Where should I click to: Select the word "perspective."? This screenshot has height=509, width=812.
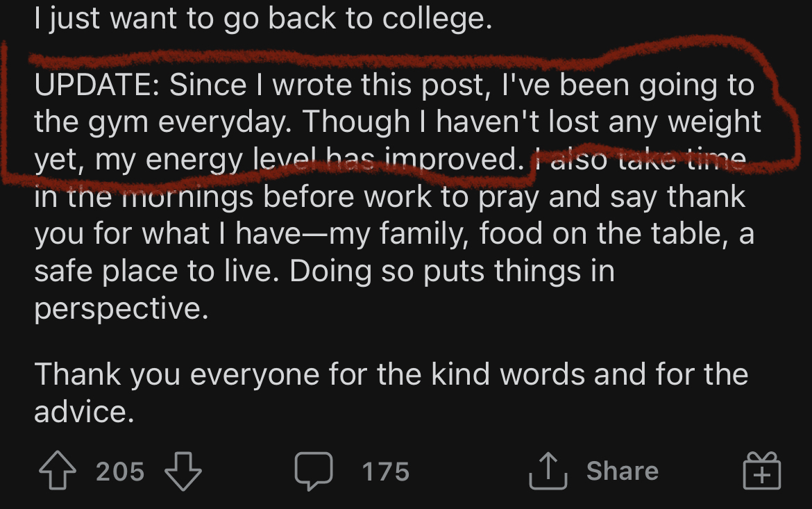tap(121, 310)
